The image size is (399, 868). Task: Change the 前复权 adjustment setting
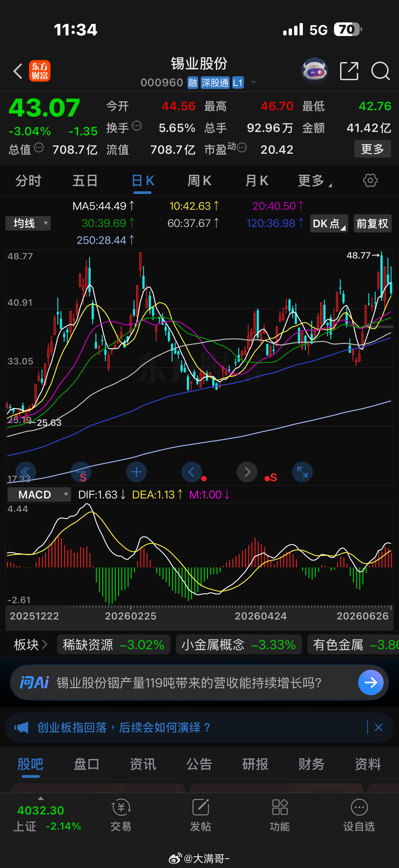[372, 223]
